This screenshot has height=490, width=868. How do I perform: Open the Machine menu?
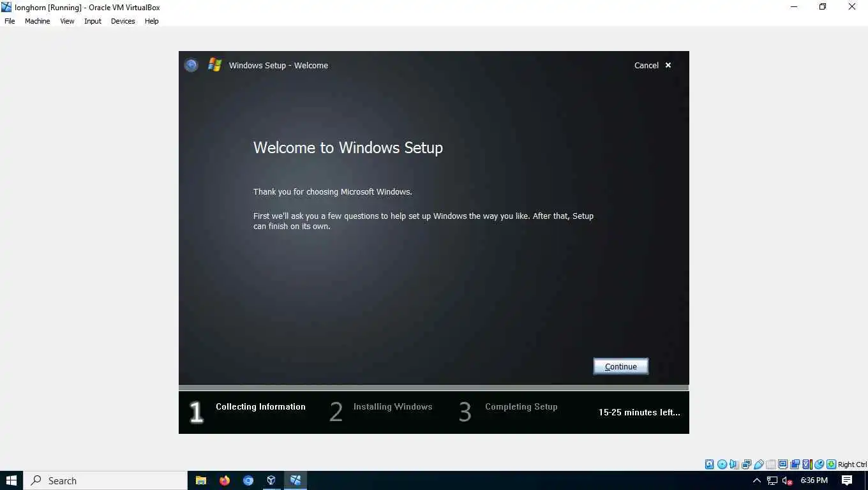[x=37, y=21]
